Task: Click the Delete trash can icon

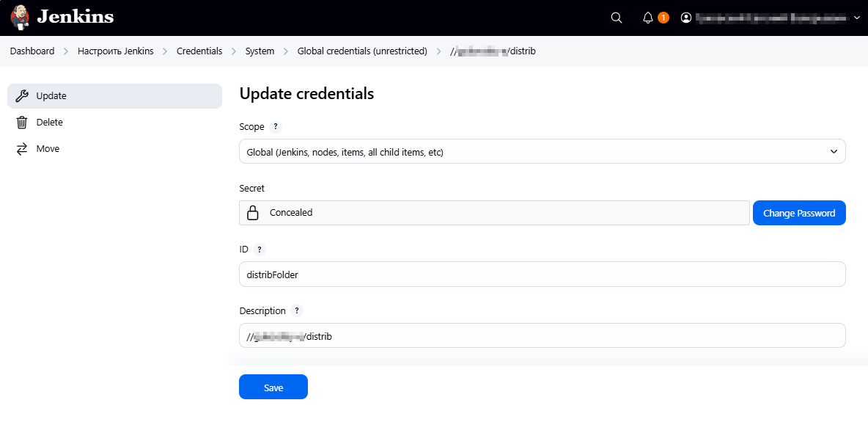Action: click(22, 123)
